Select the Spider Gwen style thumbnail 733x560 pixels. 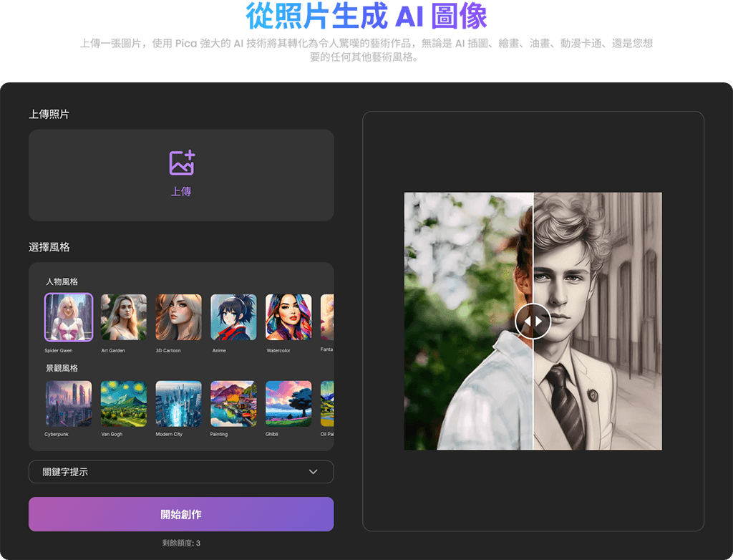point(69,317)
